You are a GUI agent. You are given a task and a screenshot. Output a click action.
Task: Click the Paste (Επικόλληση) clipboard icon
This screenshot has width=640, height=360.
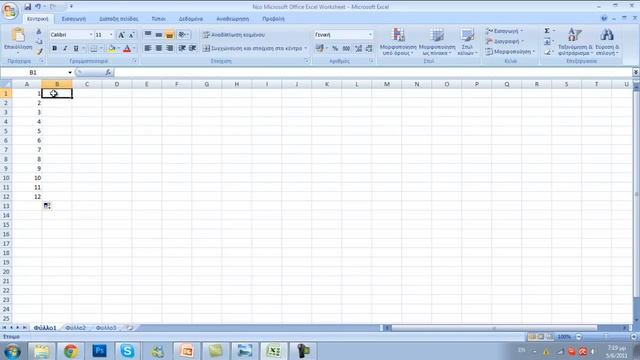tap(18, 35)
